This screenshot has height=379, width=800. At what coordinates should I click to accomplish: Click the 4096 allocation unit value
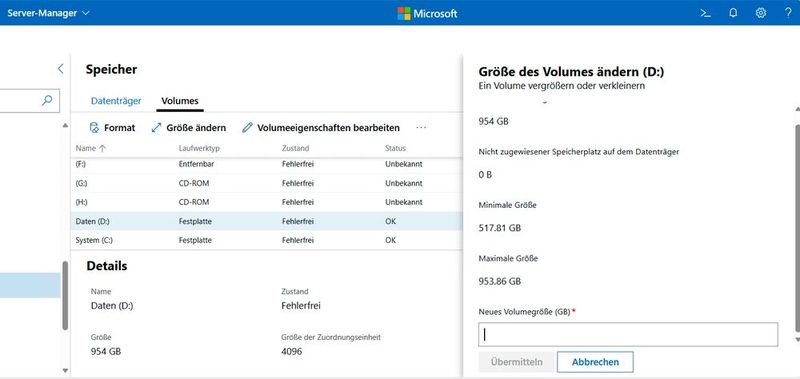tap(291, 351)
